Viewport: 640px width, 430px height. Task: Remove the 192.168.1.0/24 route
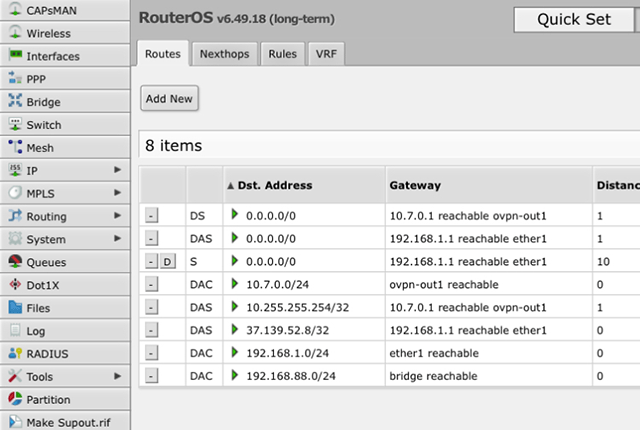point(151,352)
